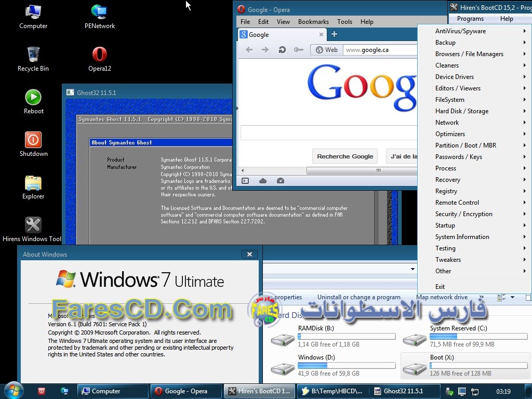Click the tray monitor display icon
The image size is (532, 399).
coord(462,392)
